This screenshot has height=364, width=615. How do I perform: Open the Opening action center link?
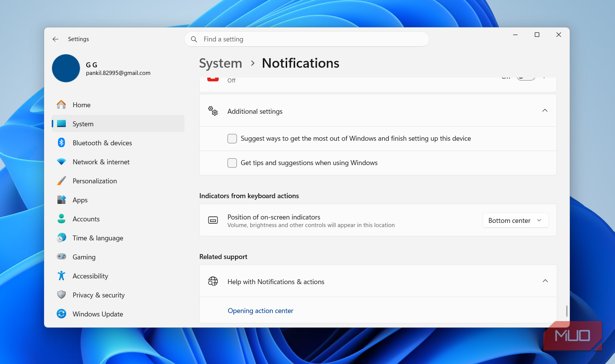[261, 311]
